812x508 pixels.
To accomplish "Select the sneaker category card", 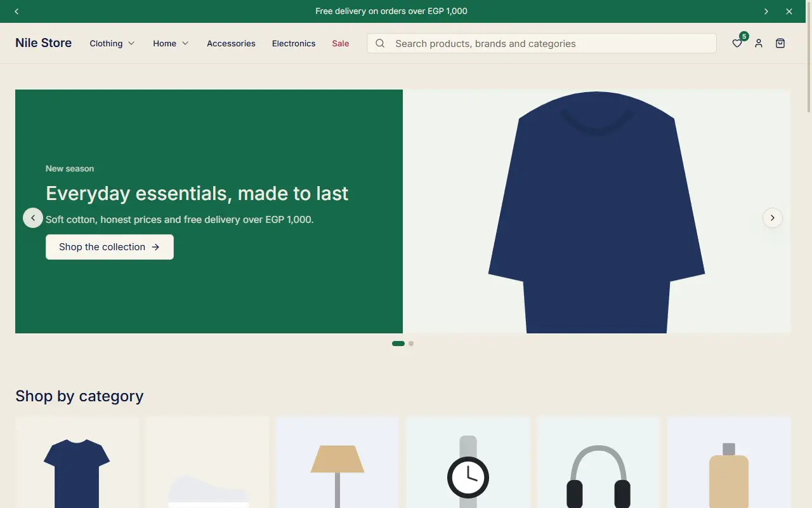I will (207, 462).
